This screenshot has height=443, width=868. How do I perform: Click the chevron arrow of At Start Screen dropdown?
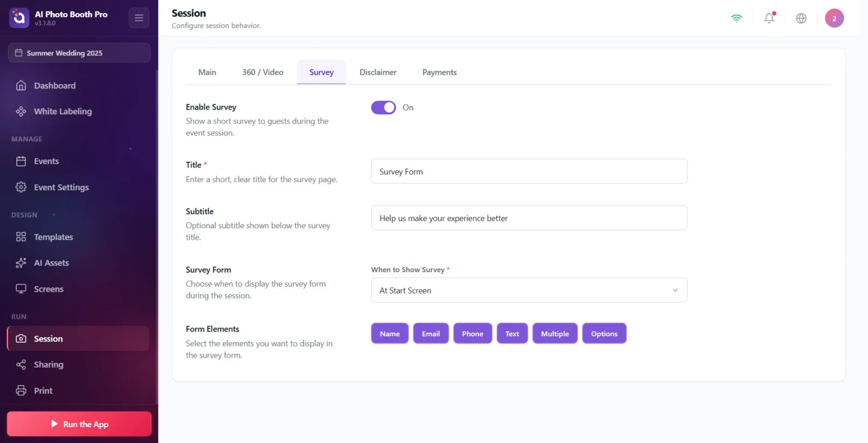click(675, 290)
